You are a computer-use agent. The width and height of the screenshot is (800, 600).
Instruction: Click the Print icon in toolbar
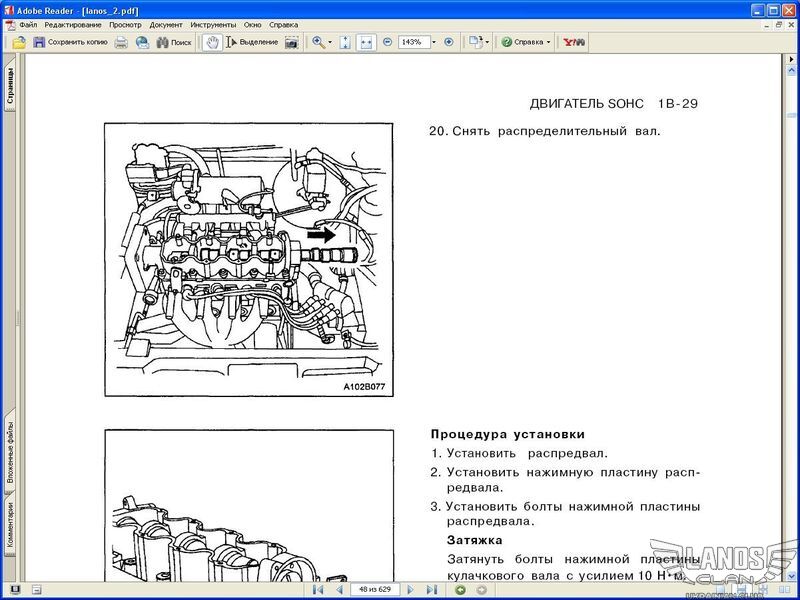(121, 42)
